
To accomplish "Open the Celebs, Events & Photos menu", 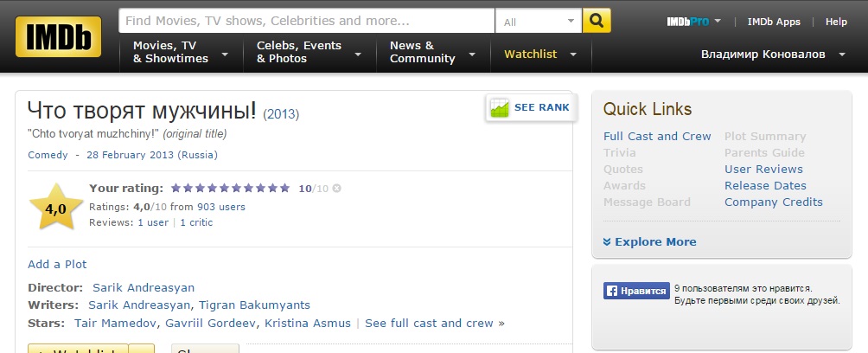I will pyautogui.click(x=310, y=53).
